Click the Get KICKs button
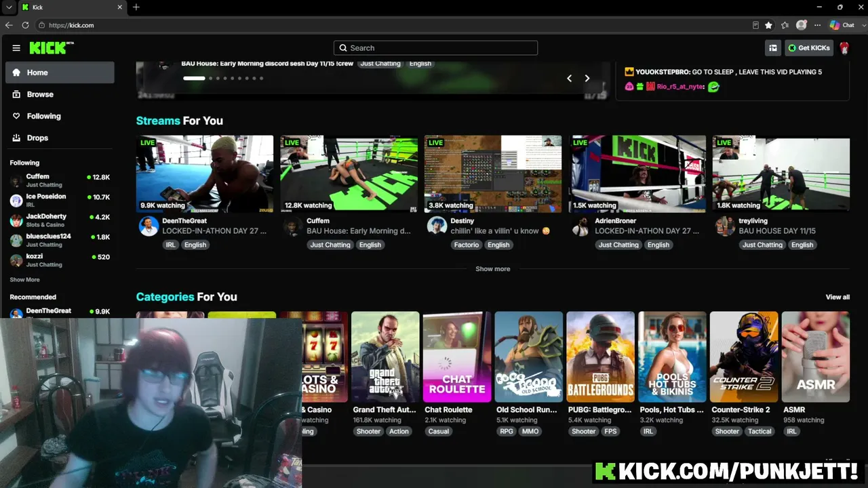The image size is (868, 488). pyautogui.click(x=809, y=48)
